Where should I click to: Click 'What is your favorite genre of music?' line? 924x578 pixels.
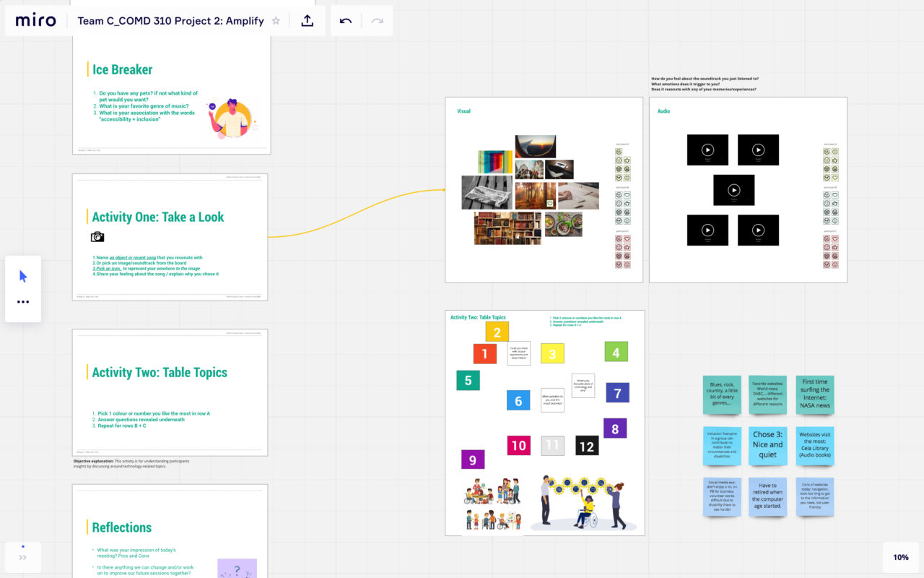pos(144,106)
